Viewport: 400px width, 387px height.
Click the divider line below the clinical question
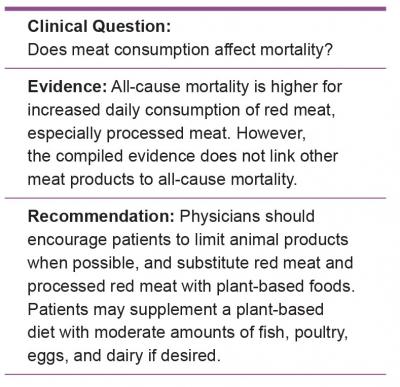195,68
